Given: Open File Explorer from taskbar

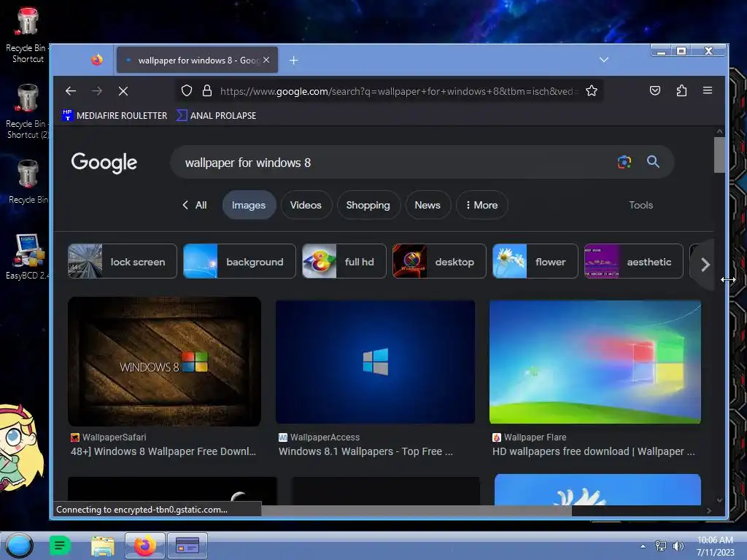Looking at the screenshot, I should point(103,545).
